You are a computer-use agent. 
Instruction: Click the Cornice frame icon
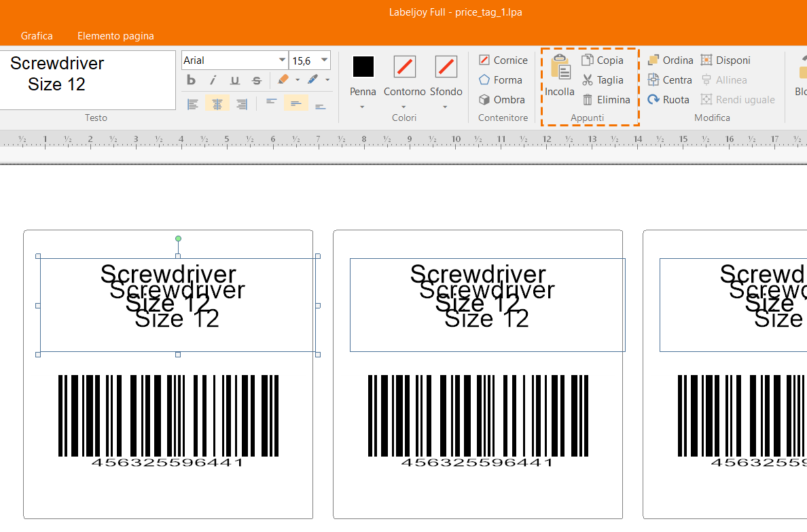[484, 60]
